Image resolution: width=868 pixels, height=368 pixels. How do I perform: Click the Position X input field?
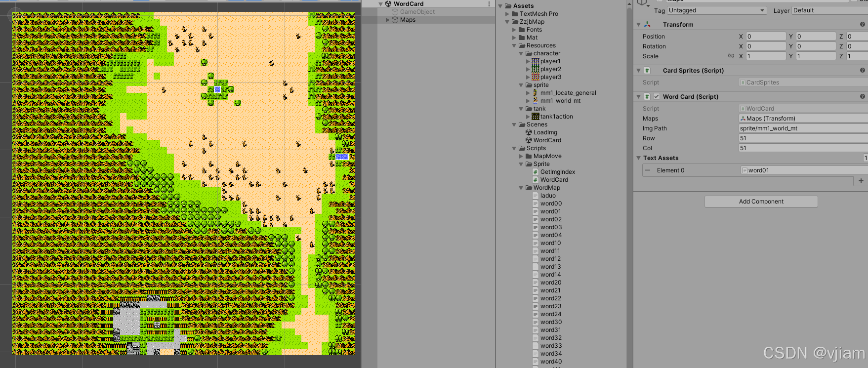pos(766,36)
